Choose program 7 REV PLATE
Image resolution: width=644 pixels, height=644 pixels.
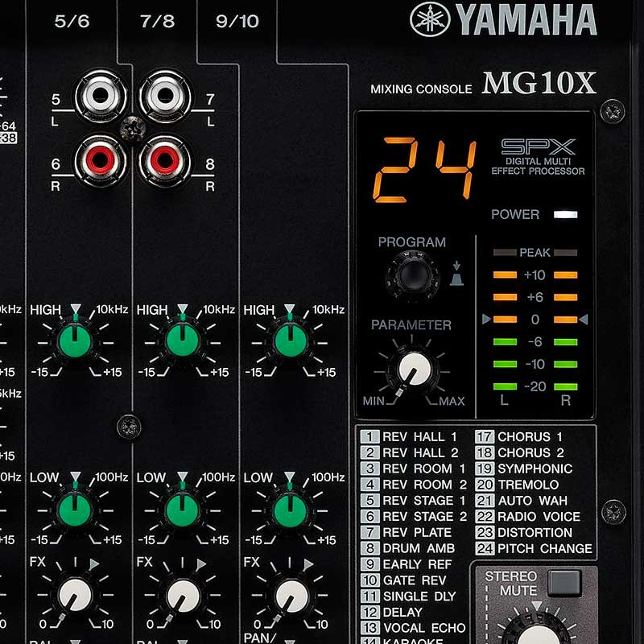407,532
